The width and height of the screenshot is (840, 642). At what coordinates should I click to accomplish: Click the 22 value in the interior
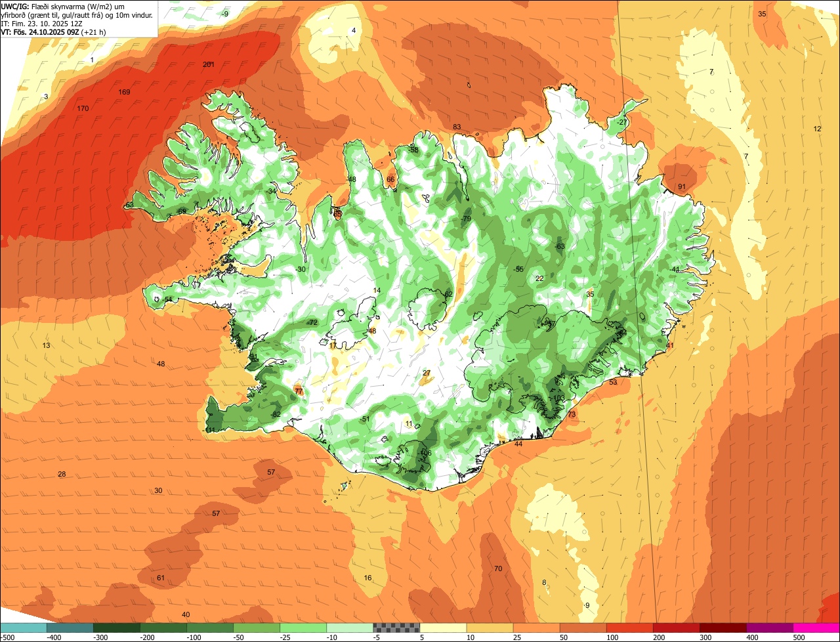pos(539,278)
